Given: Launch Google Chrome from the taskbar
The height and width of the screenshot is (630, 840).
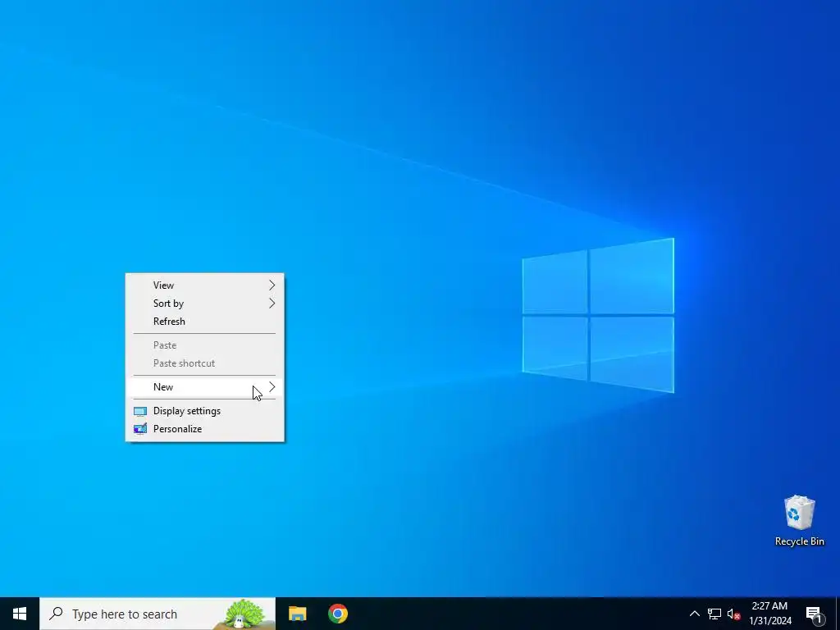Looking at the screenshot, I should click(x=337, y=614).
